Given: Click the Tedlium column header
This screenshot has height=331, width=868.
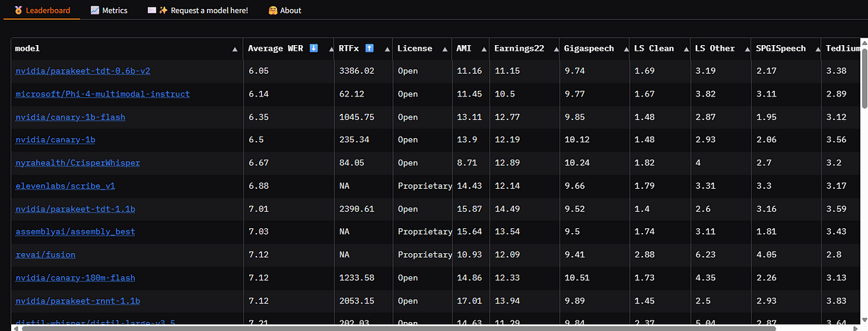Looking at the screenshot, I should click(x=842, y=49).
